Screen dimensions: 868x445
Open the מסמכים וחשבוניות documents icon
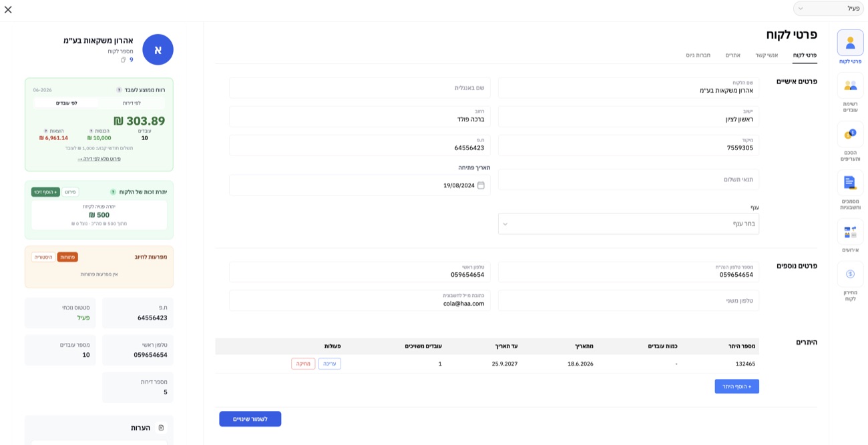point(850,183)
